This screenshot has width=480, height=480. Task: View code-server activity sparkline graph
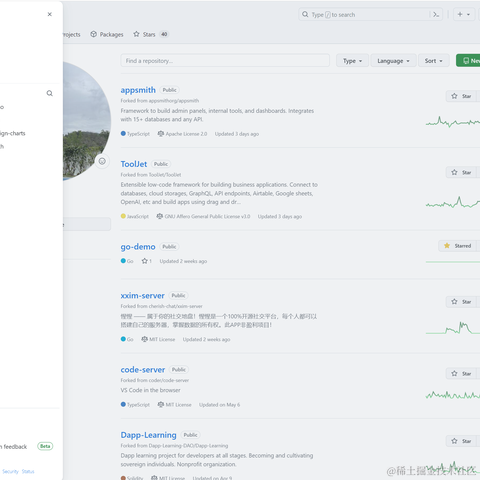tap(453, 395)
